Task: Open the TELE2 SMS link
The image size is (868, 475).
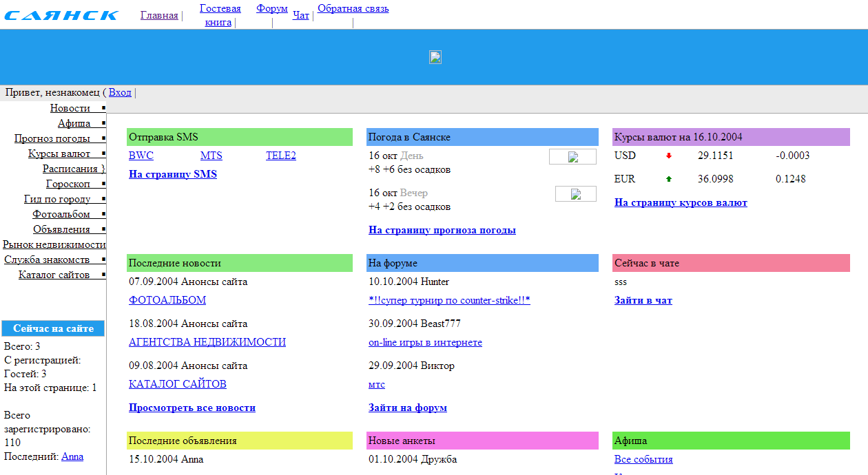Action: [x=280, y=156]
